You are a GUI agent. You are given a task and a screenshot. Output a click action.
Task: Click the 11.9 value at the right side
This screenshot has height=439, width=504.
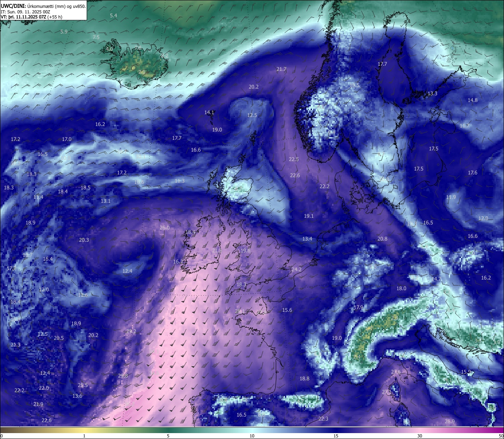point(451,197)
